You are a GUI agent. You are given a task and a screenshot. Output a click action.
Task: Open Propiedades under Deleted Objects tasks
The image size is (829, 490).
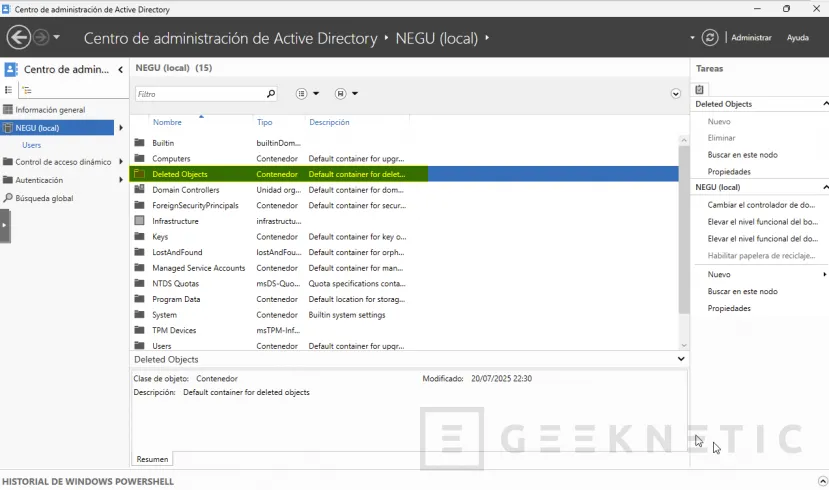pyautogui.click(x=729, y=172)
